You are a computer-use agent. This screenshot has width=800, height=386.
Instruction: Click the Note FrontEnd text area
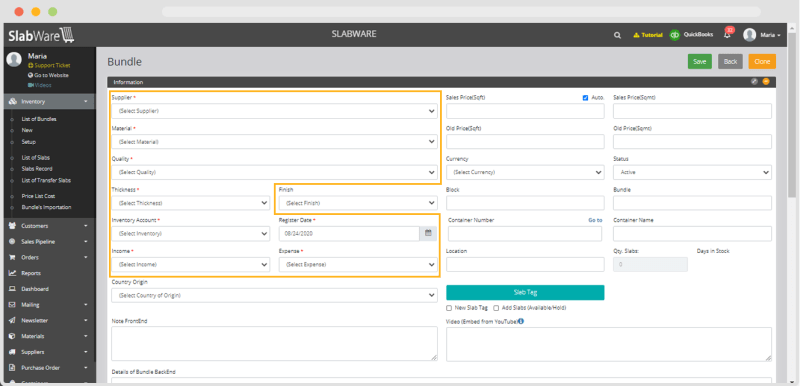[274, 344]
